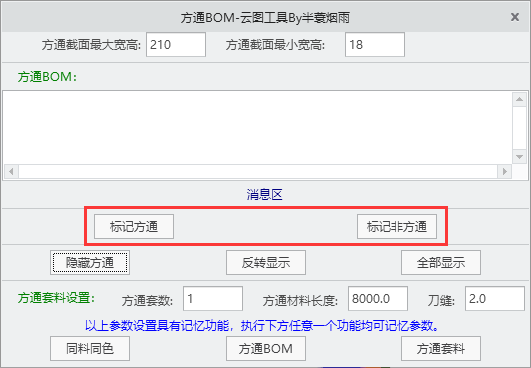This screenshot has width=531, height=368.
Task: Click the 刀缝 input field
Action: 495,298
